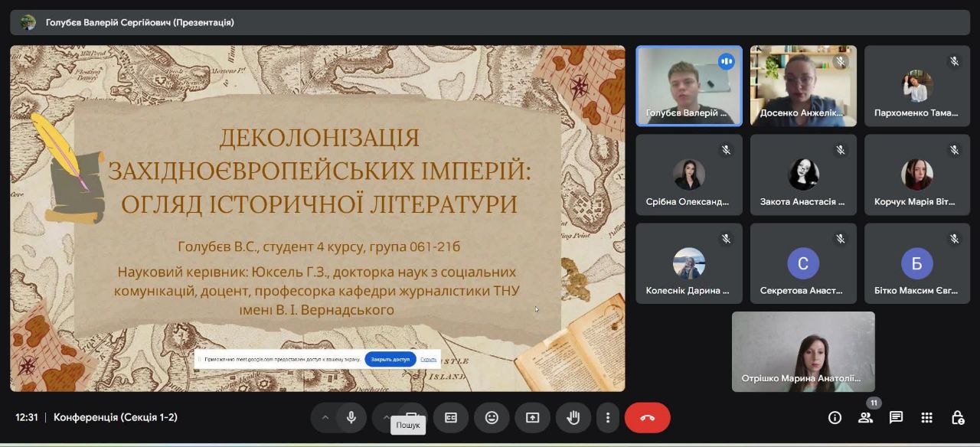This screenshot has width=980, height=447.
Task: Open the meeting details info icon
Action: [x=835, y=417]
